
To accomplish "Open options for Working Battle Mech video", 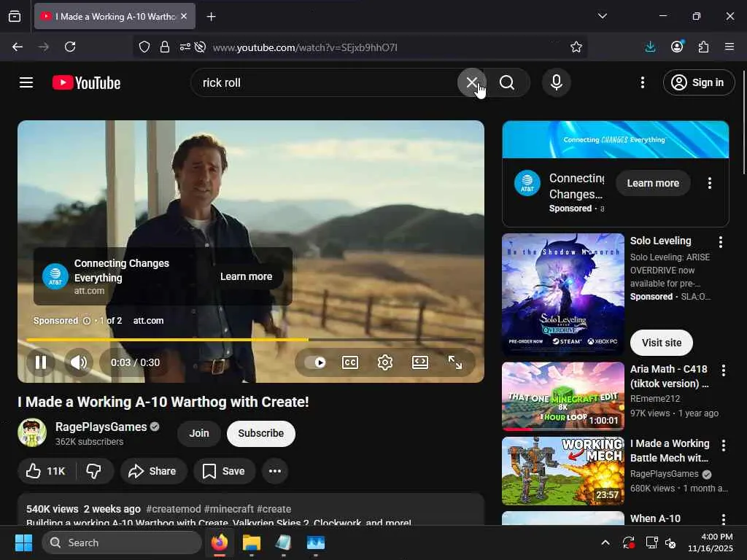I will (723, 446).
